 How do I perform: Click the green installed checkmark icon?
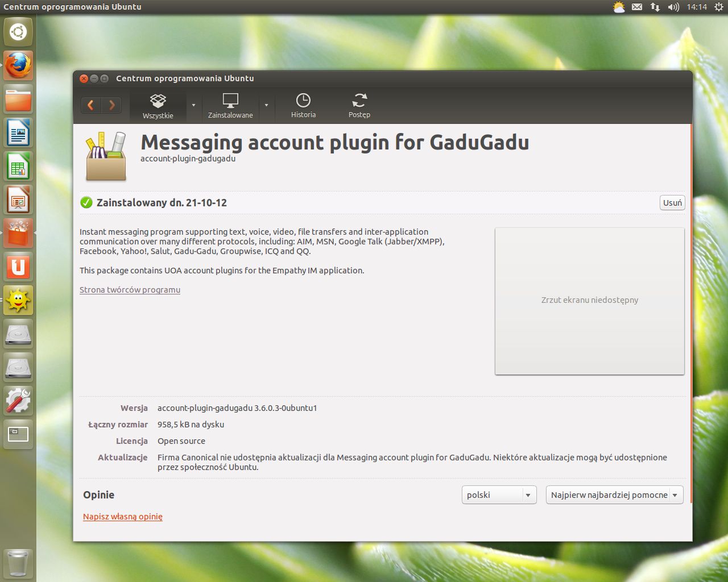pos(86,202)
